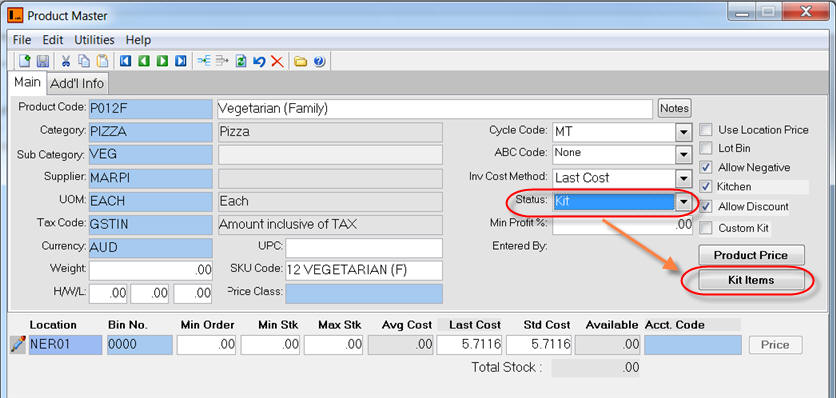Disable the Allow Discount checkbox
Screen dimensions: 836x398
click(706, 206)
